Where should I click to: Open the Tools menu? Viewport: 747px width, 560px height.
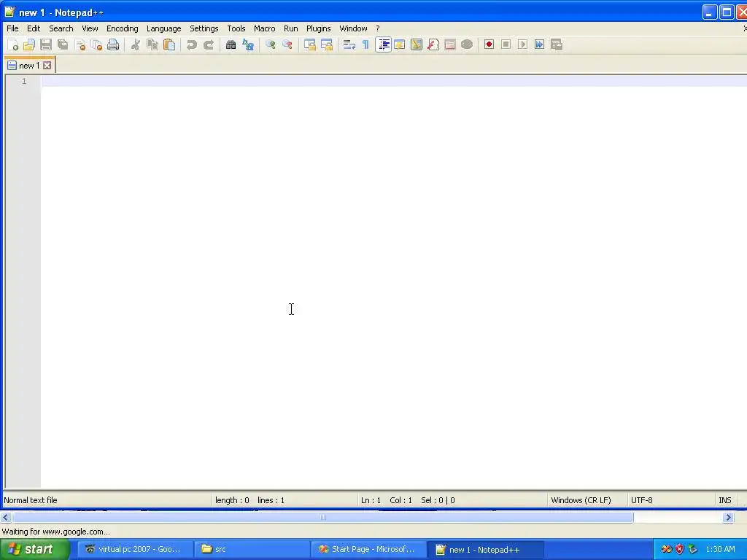tap(236, 28)
